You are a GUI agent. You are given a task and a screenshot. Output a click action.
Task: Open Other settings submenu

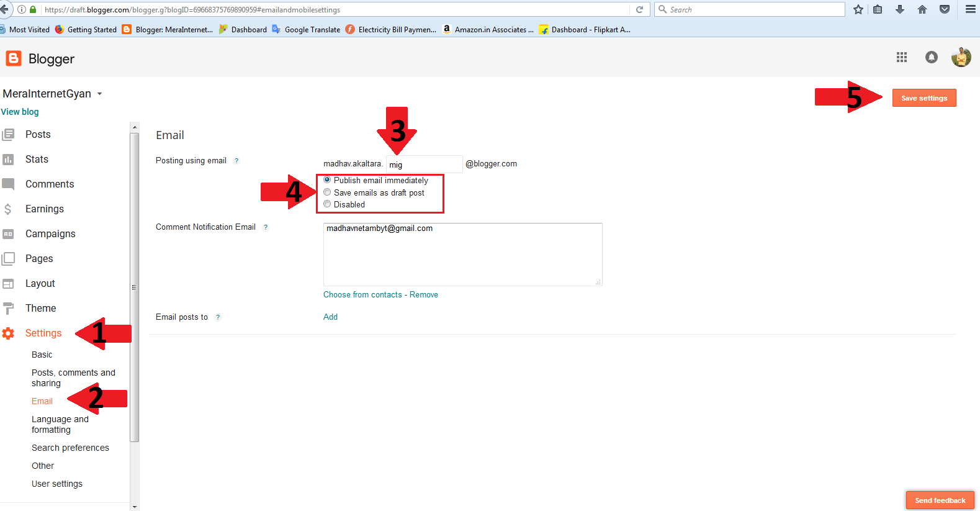43,466
